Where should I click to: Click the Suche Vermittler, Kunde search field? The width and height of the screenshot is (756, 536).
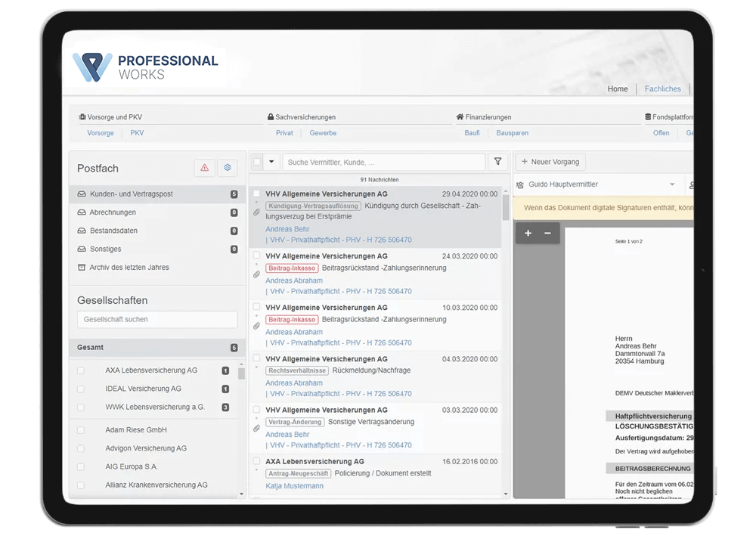[x=384, y=162]
